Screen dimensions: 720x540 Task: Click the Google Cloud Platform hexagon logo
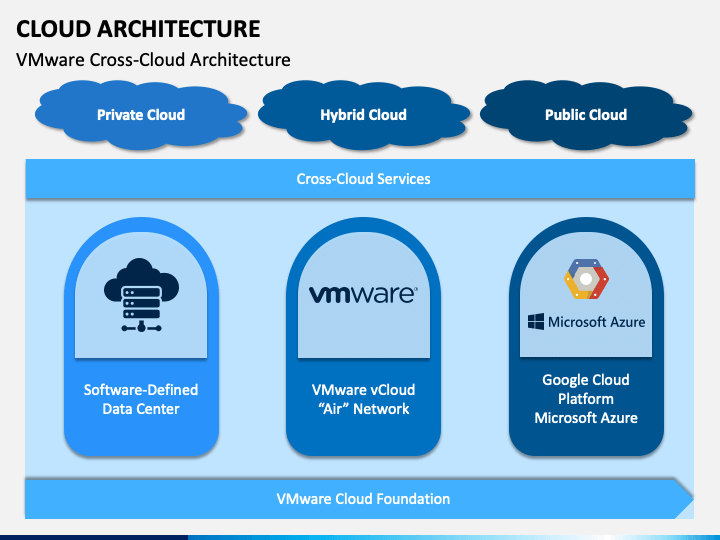click(586, 279)
